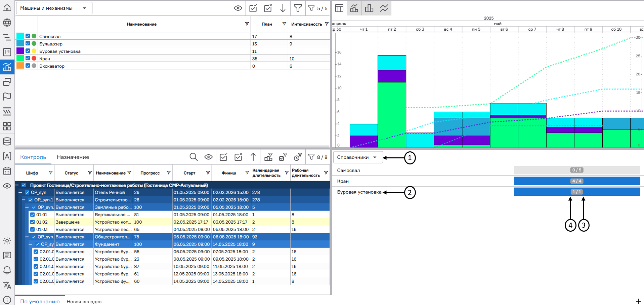Select the line graph view icon
This screenshot has width=644, height=305.
coord(384,8)
